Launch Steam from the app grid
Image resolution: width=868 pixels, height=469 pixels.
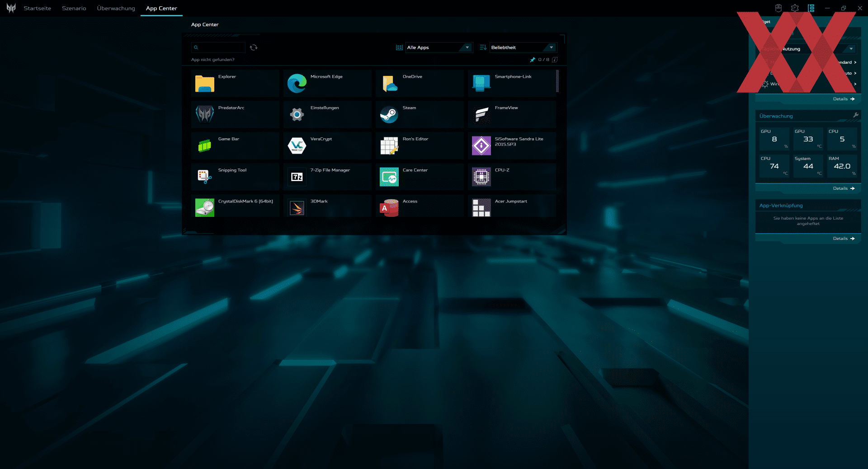point(420,115)
